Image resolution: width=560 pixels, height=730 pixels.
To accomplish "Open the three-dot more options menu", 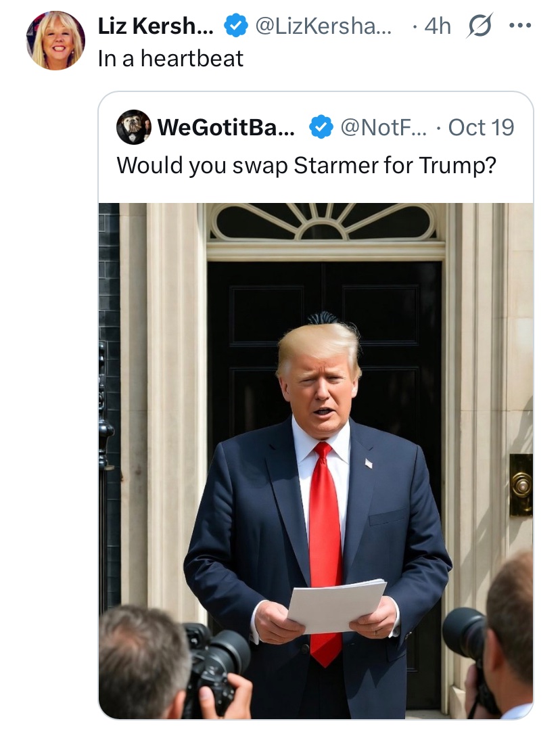I will pos(520,26).
